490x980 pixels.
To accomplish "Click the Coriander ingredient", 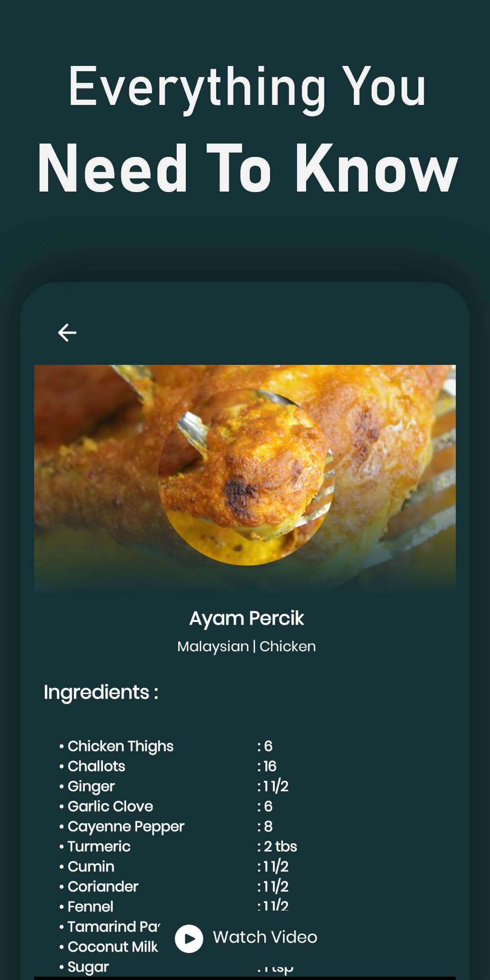I will (103, 887).
